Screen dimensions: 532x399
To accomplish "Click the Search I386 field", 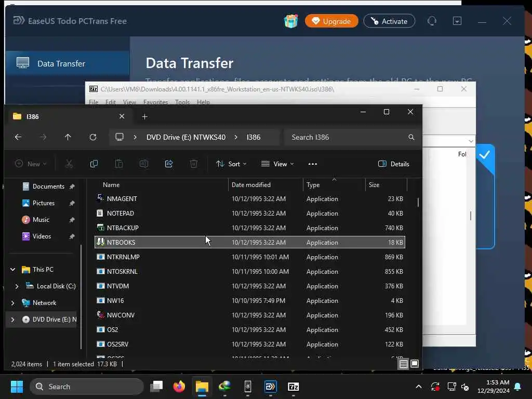I will pyautogui.click(x=352, y=137).
